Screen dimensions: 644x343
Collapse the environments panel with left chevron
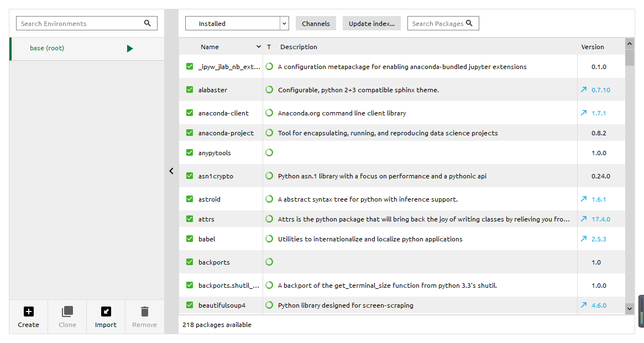coord(171,171)
